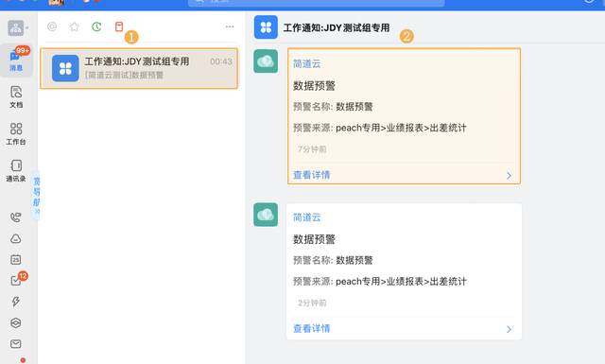Click 简道云 avatar beside the 7分钟前 message

pos(266,61)
